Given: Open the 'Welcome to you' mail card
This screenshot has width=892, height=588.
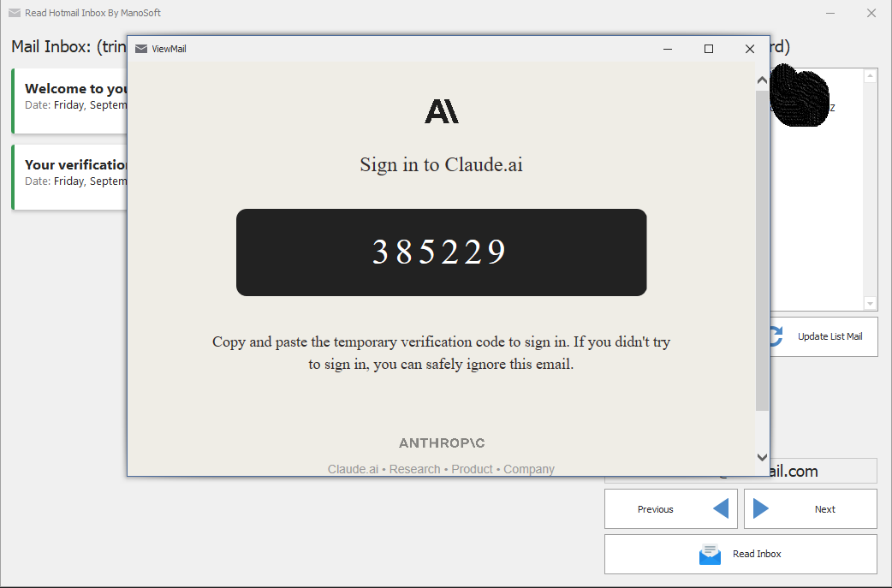Looking at the screenshot, I should point(69,101).
